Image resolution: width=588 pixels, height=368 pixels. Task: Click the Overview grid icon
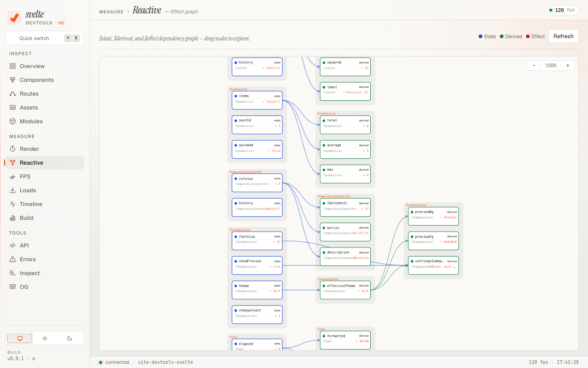pos(13,66)
